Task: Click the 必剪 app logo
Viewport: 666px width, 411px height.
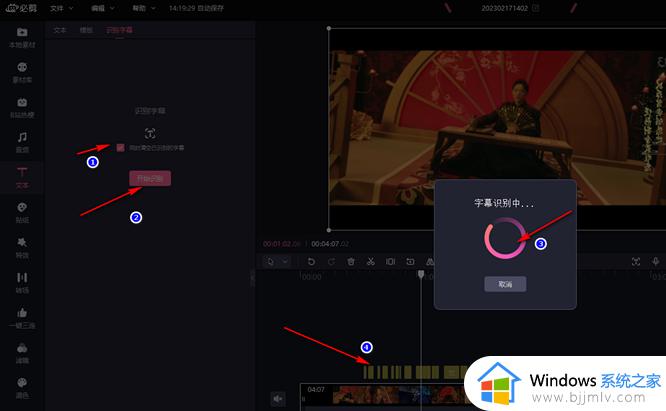Action: click(x=21, y=8)
